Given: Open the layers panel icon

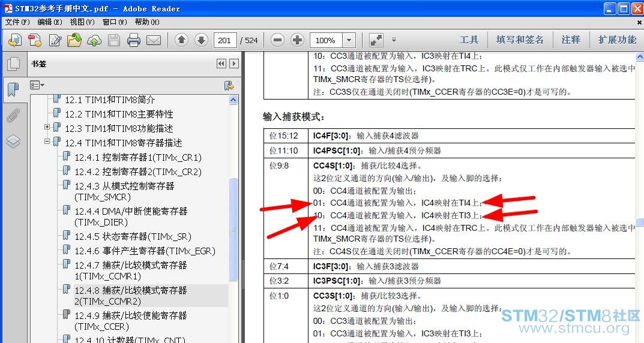Looking at the screenshot, I should [13, 142].
